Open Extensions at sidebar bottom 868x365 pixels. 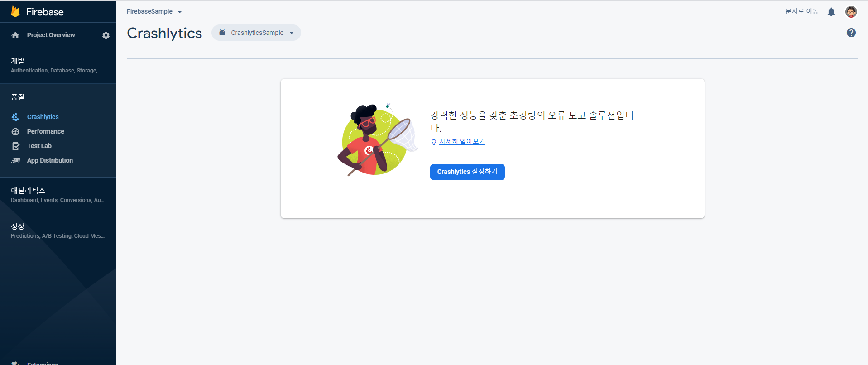click(43, 363)
